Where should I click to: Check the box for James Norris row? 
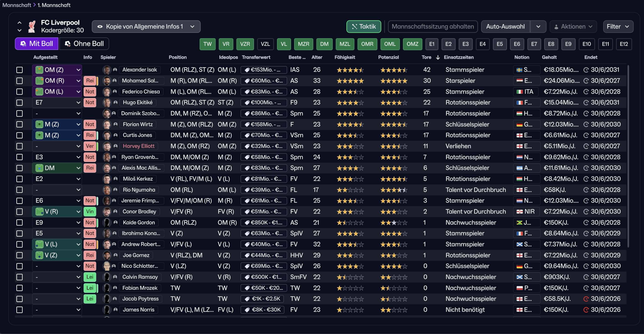[x=20, y=310]
